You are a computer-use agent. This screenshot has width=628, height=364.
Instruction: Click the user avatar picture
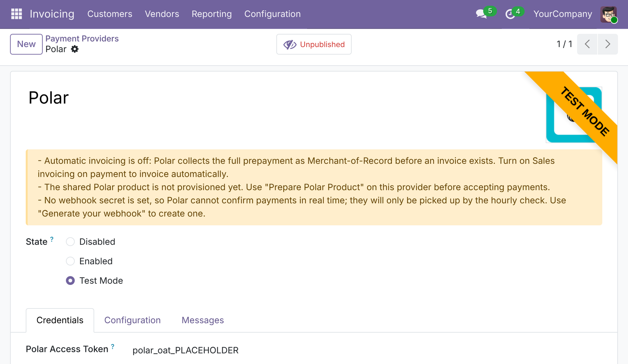[608, 14]
